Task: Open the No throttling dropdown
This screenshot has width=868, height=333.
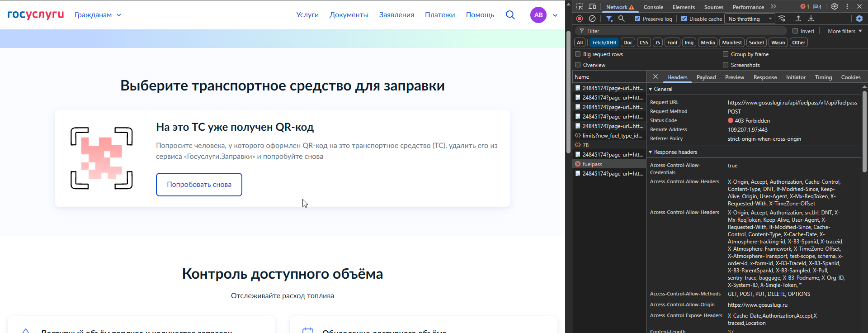Action: point(750,19)
